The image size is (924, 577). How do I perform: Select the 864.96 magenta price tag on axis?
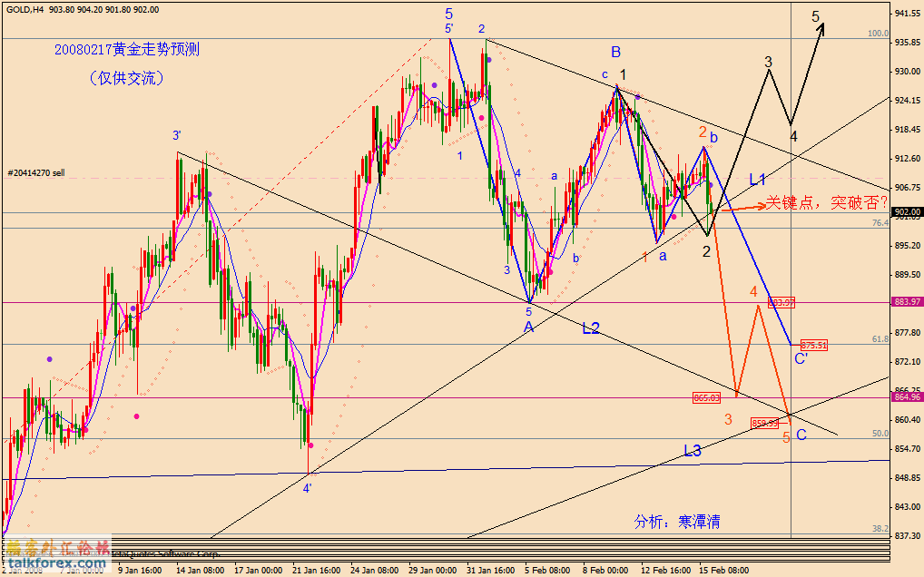907,396
